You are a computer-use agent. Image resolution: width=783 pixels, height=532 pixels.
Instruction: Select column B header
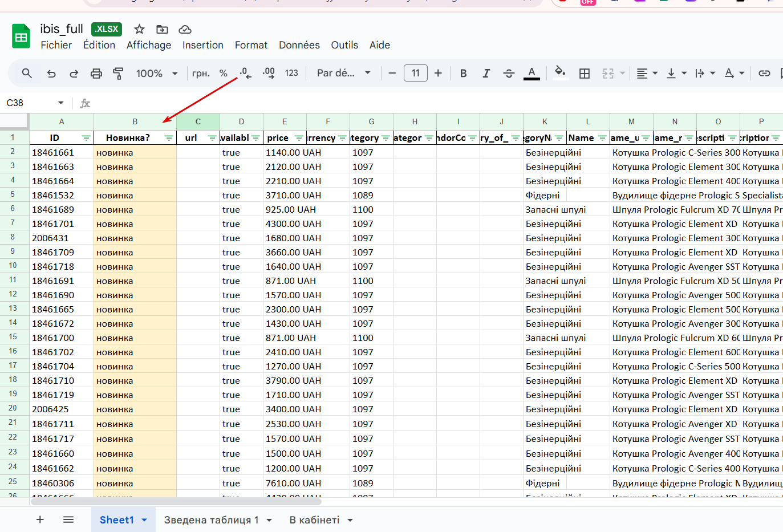click(x=135, y=121)
